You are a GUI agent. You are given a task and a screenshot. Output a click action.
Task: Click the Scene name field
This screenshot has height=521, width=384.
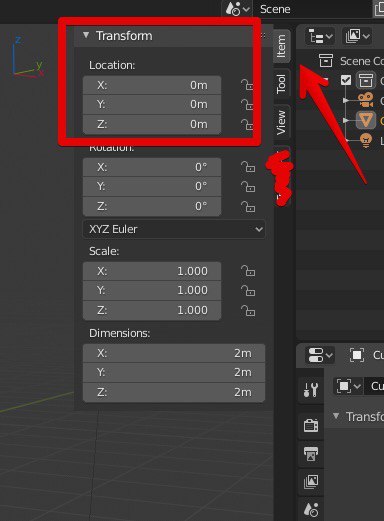pos(312,9)
